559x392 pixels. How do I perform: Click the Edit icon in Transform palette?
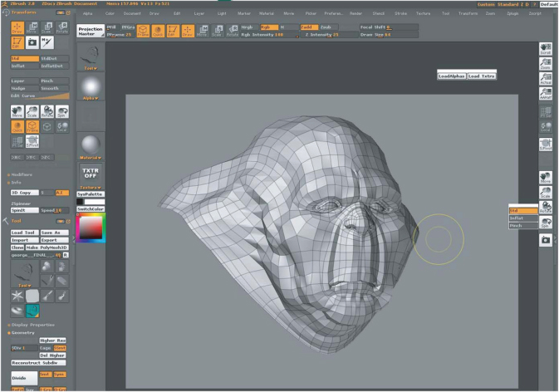(17, 42)
